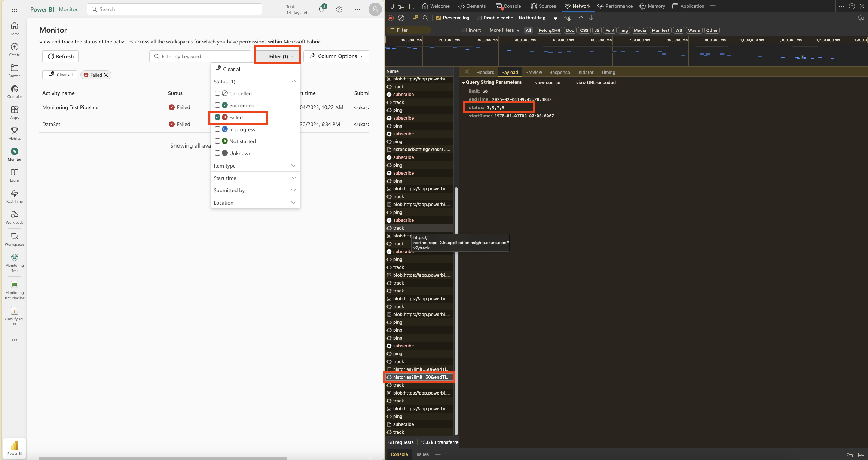868x460 pixels.
Task: Click the bottom horizontal scrollbar
Action: point(163,458)
